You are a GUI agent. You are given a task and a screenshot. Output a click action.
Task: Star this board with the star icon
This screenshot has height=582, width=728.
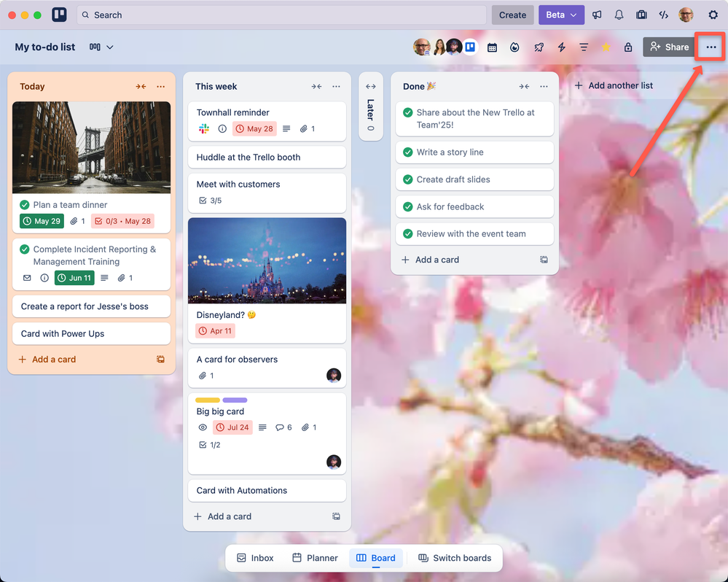[606, 47]
